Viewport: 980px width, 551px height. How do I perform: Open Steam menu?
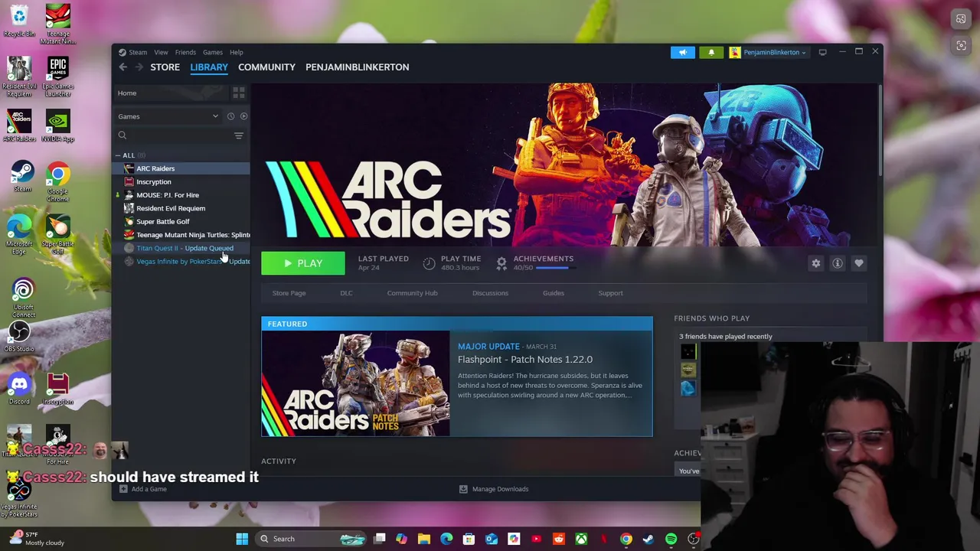[x=138, y=52]
